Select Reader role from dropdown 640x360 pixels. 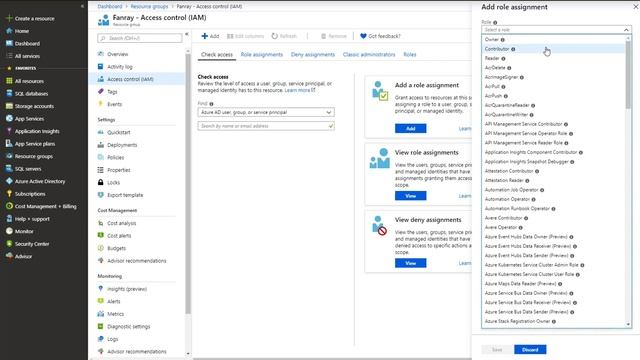tap(553, 58)
